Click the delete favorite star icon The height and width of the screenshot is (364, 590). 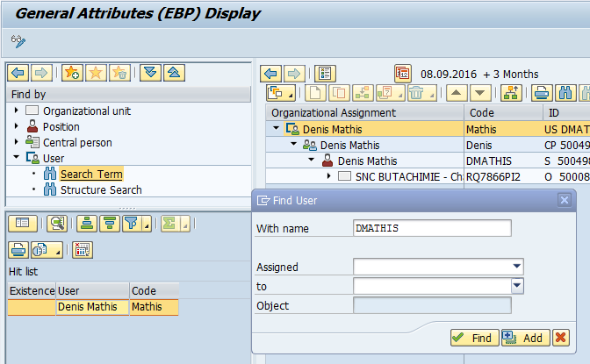coord(120,72)
